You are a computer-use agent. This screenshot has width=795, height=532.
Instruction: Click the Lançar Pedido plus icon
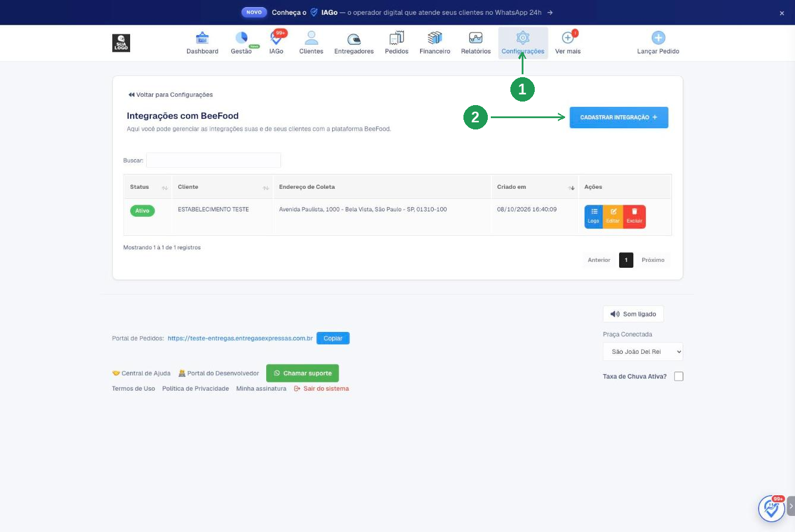pos(658,38)
